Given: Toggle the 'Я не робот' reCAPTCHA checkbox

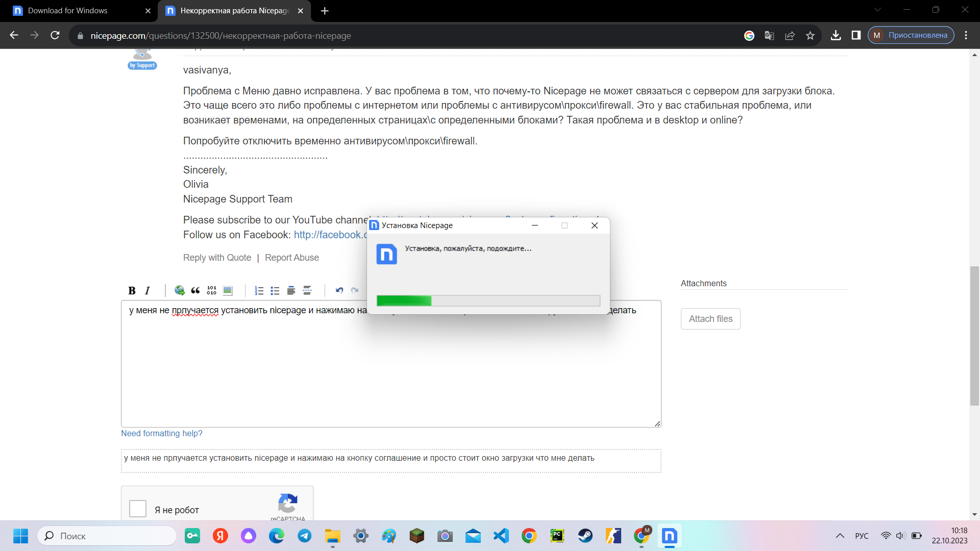Looking at the screenshot, I should (x=139, y=509).
